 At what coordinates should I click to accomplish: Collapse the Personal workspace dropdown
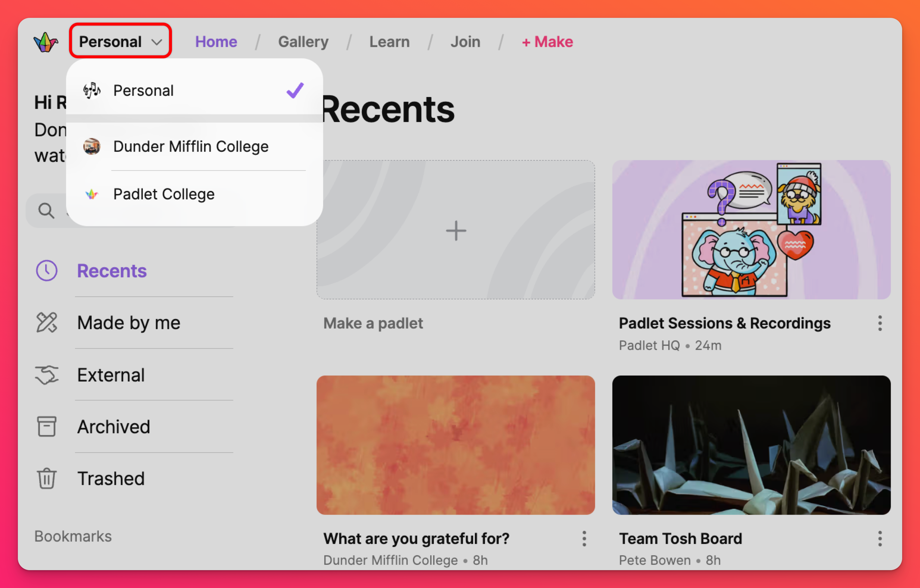pos(120,41)
